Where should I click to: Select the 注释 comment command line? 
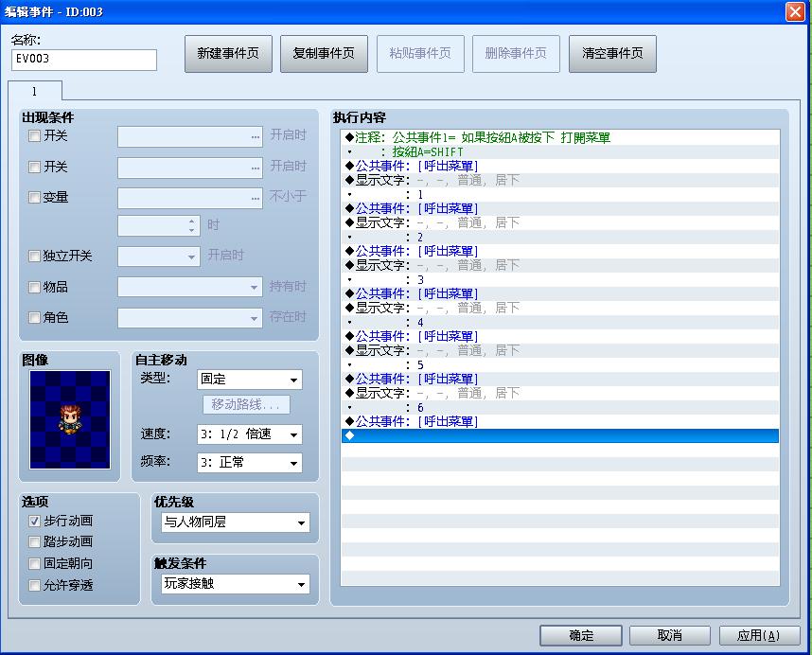point(560,137)
